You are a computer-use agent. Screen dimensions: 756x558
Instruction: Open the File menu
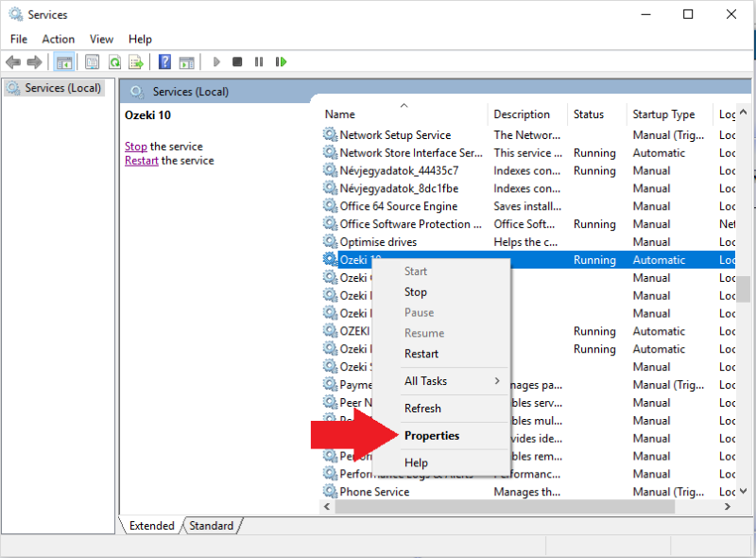coord(19,39)
